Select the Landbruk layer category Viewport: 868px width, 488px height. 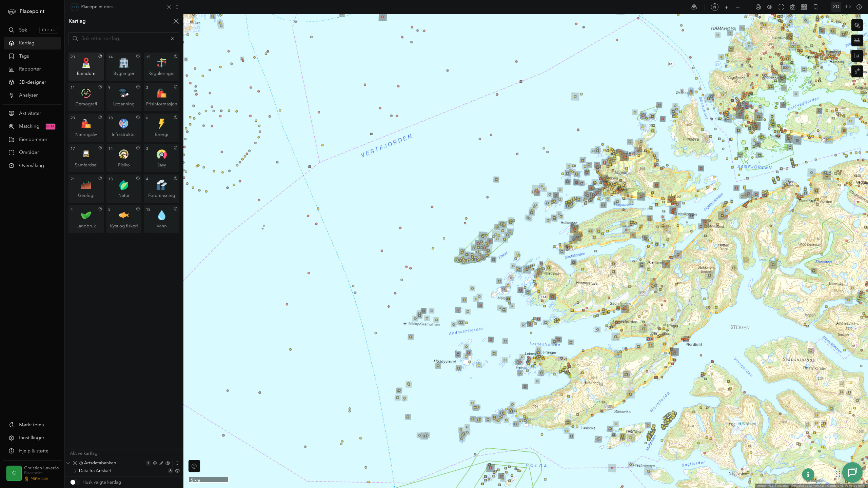click(x=86, y=219)
